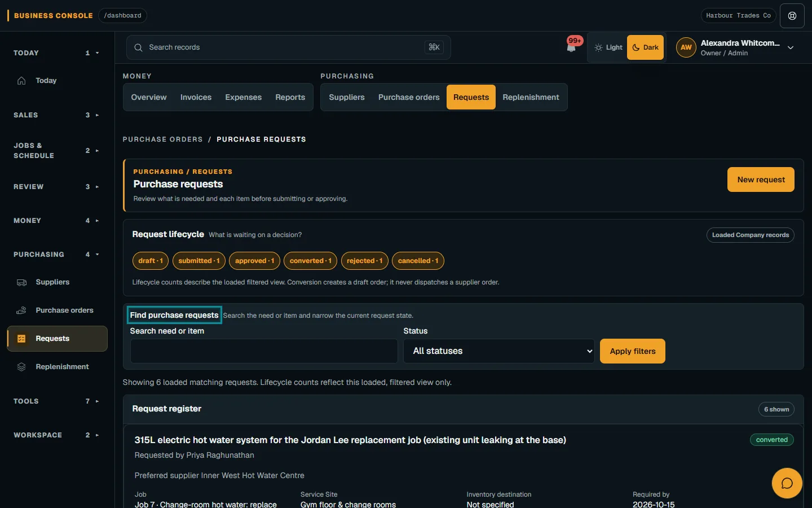Click the Today home icon in sidebar
This screenshot has width=812, height=508.
click(21, 81)
